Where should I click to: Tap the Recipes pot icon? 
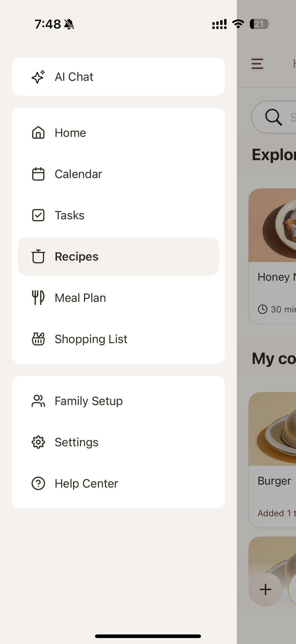point(38,256)
